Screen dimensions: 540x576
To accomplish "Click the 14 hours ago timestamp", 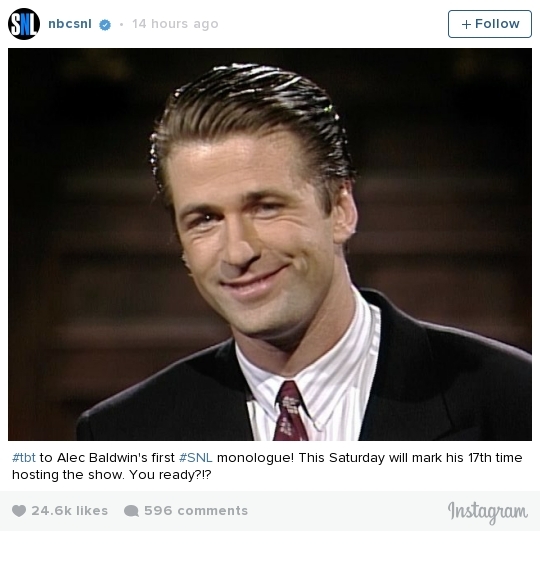I will [175, 24].
